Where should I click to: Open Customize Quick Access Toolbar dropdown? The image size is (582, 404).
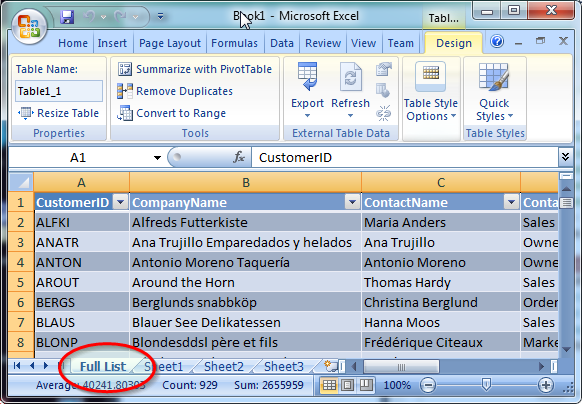point(160,16)
